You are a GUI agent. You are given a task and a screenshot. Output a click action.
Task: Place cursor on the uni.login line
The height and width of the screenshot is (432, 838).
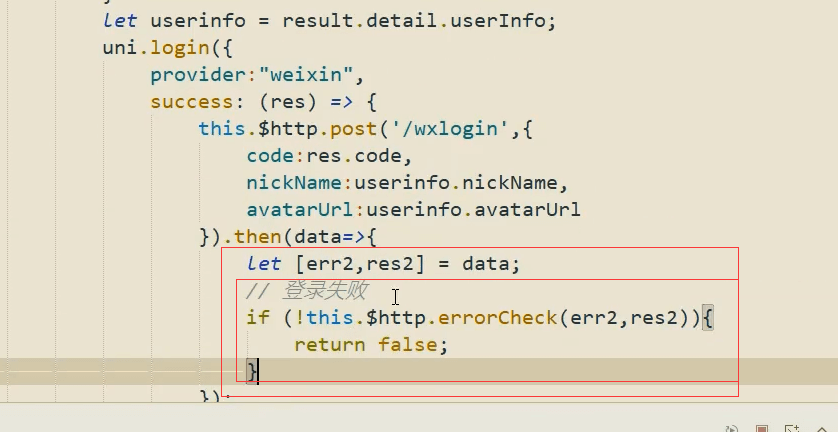[x=168, y=48]
